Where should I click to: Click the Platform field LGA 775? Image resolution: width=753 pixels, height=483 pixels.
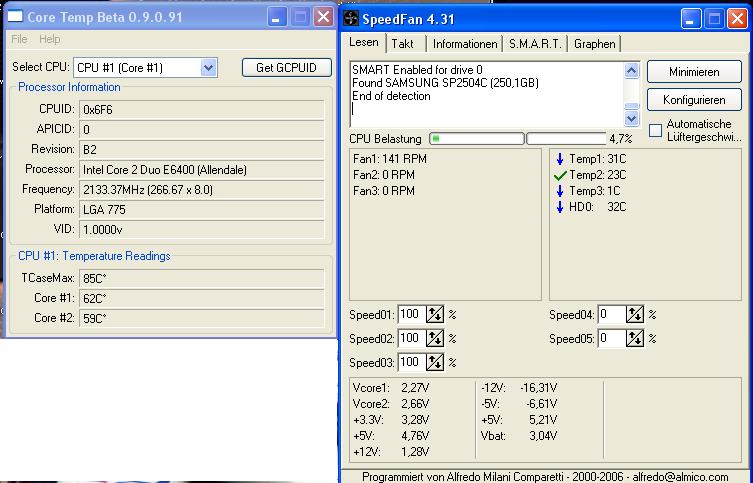[x=202, y=209]
